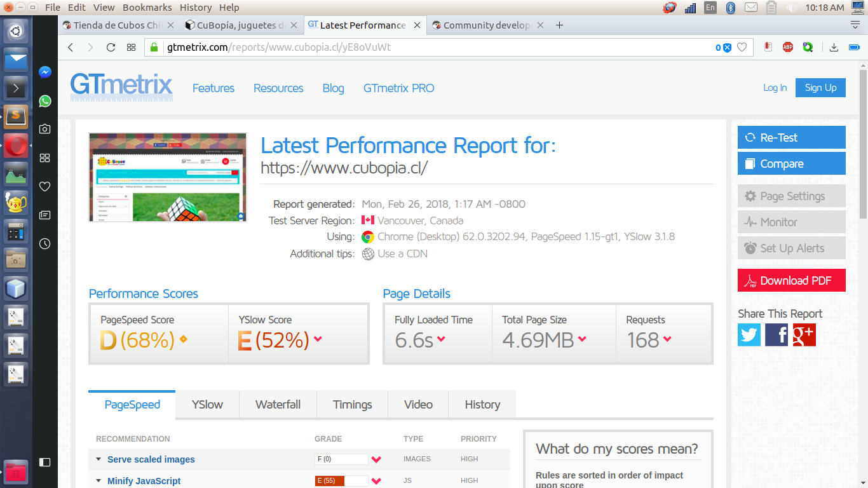Open the Bookmarks menu
The height and width of the screenshot is (488, 868).
coord(147,8)
